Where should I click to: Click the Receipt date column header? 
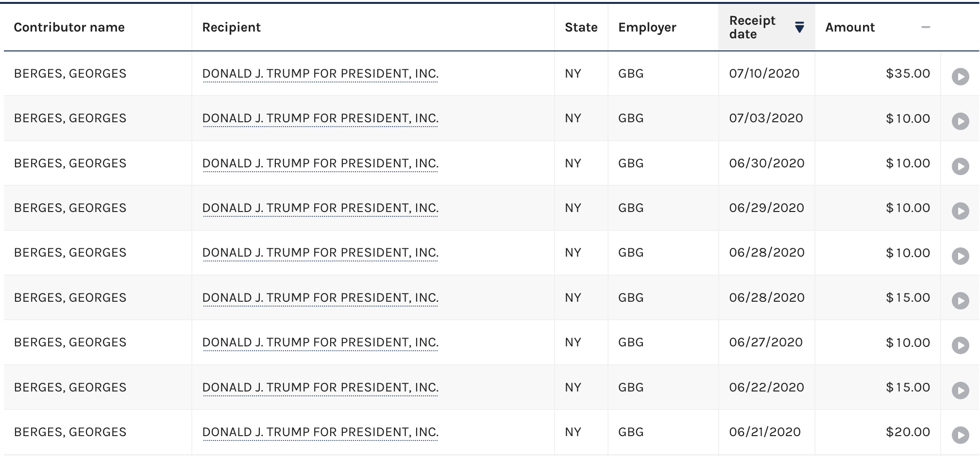752,28
